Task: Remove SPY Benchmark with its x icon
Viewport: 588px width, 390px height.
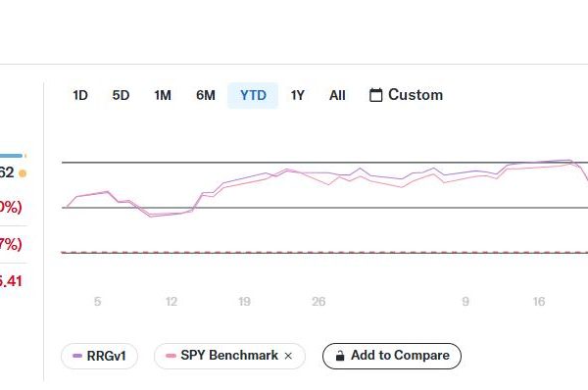Action: [288, 356]
